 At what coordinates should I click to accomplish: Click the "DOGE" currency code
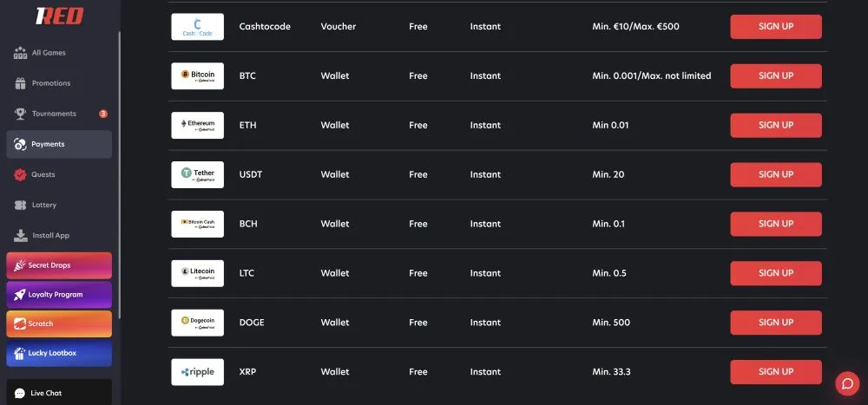pyautogui.click(x=252, y=323)
